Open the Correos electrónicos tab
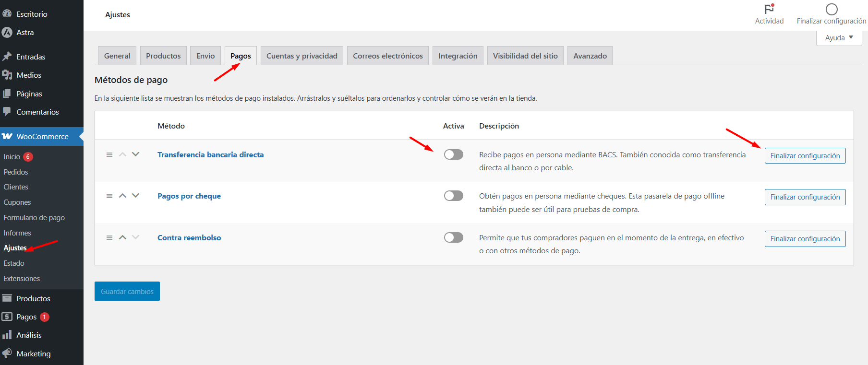Image resolution: width=868 pixels, height=365 pixels. click(x=388, y=56)
